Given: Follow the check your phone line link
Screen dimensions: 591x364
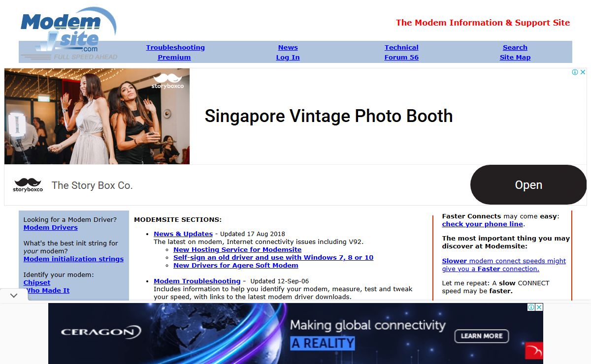Looking at the screenshot, I should 483,224.
